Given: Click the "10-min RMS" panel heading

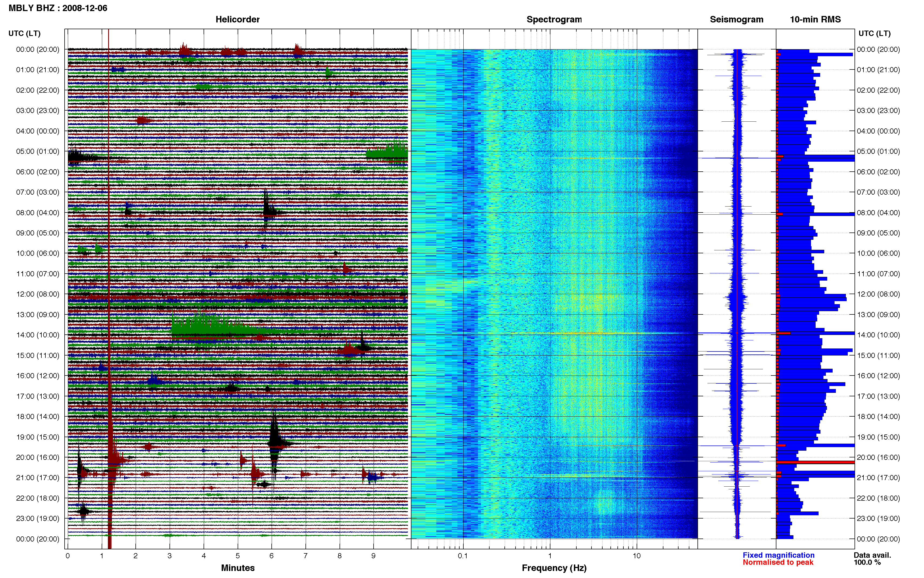Looking at the screenshot, I should (815, 19).
